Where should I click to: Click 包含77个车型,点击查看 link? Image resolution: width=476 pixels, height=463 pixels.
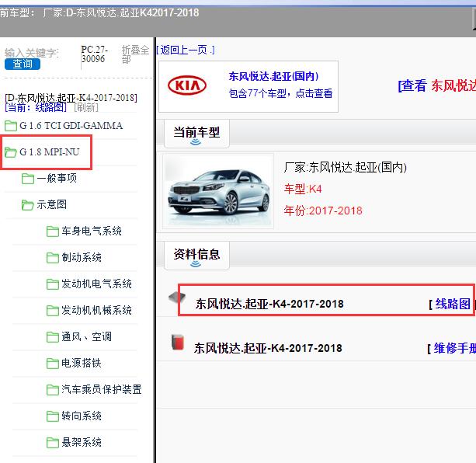(x=280, y=93)
